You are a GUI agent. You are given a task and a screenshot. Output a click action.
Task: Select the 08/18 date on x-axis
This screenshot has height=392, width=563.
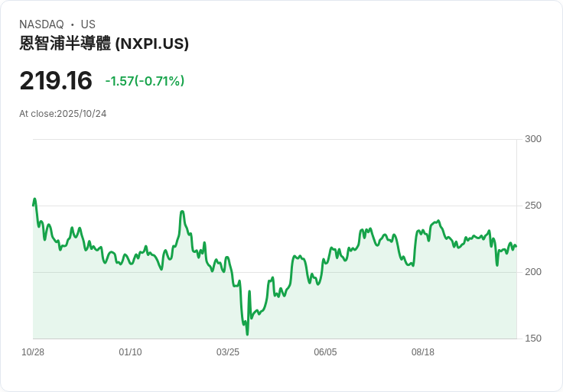[423, 352]
